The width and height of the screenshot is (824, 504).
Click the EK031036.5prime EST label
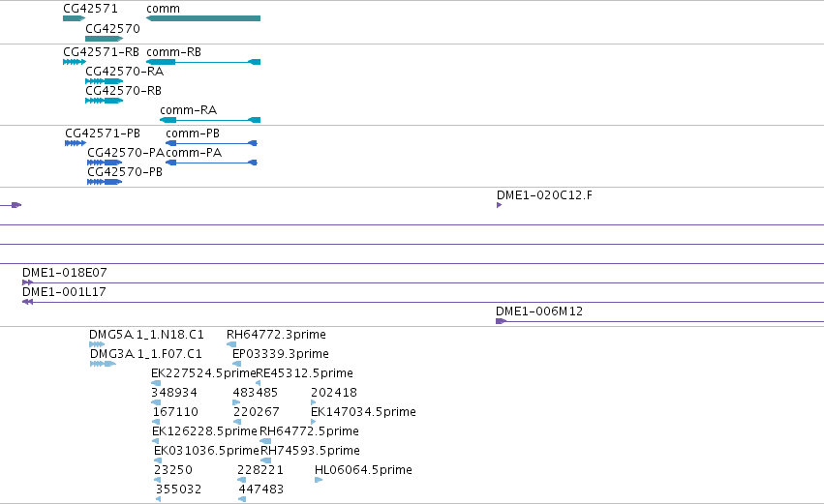click(x=206, y=451)
